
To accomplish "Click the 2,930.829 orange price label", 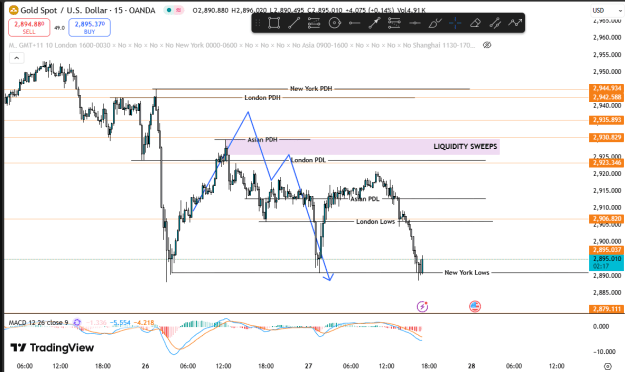I will pos(606,137).
